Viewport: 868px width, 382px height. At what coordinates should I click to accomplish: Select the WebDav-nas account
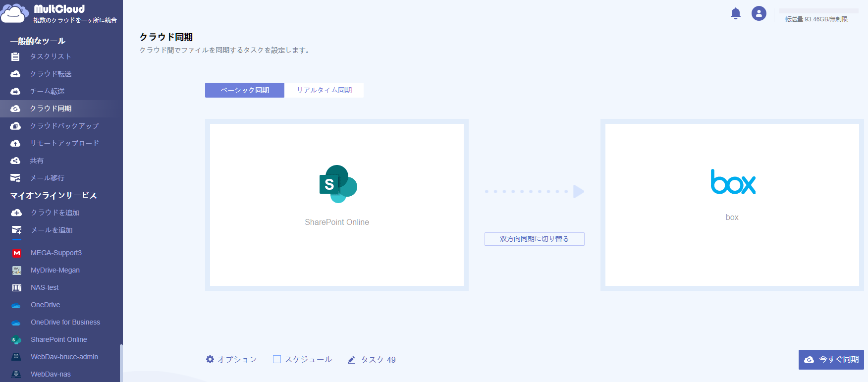[51, 374]
